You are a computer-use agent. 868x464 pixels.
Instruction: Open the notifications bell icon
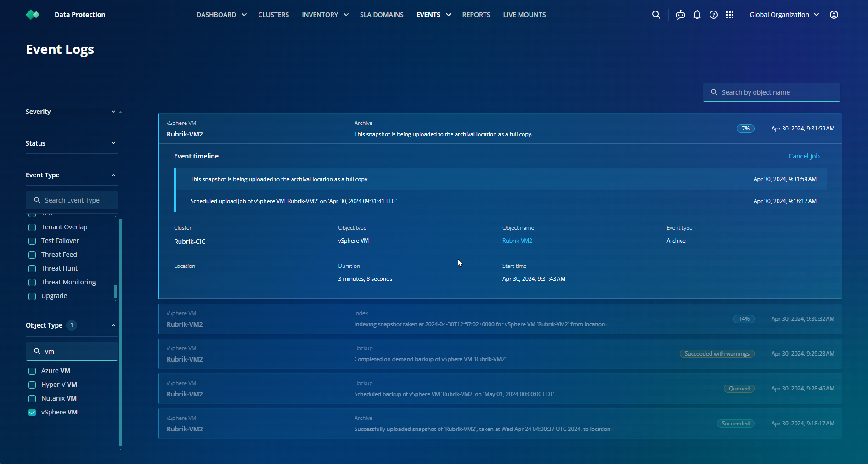tap(697, 15)
